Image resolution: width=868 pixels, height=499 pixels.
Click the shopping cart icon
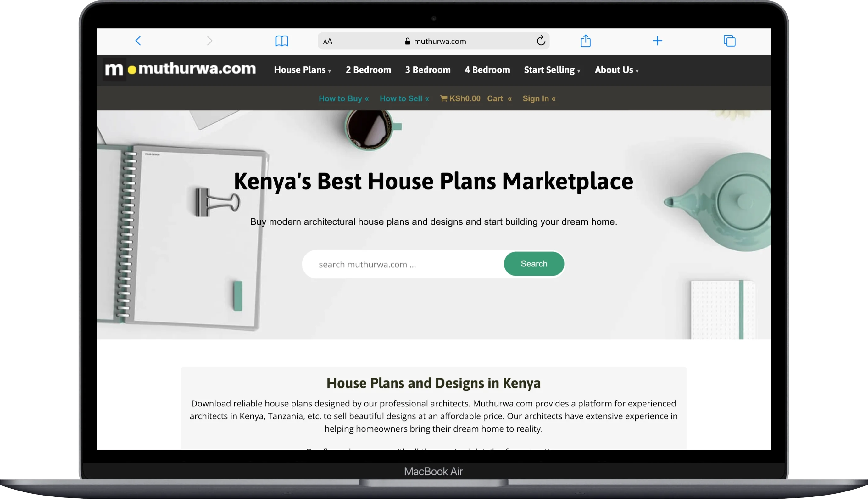(x=443, y=99)
